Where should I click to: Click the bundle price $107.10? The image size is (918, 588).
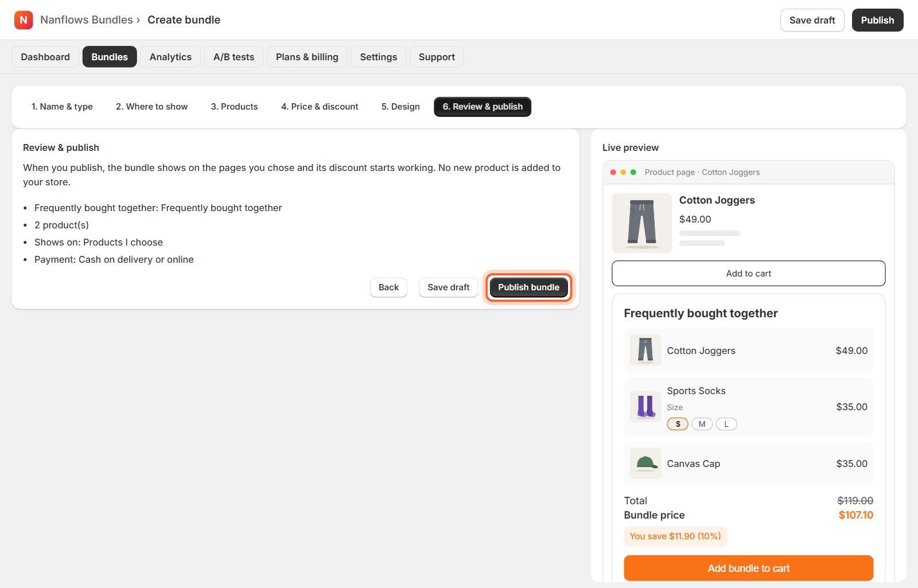click(855, 515)
